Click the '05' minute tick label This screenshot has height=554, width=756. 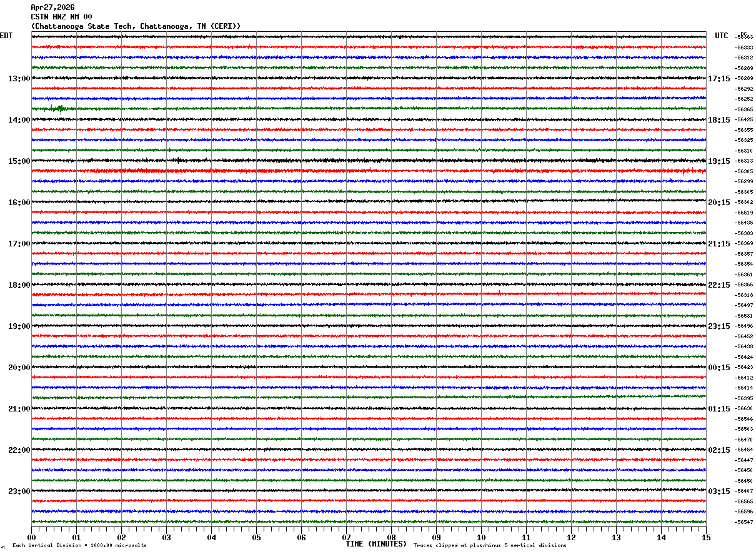point(256,537)
